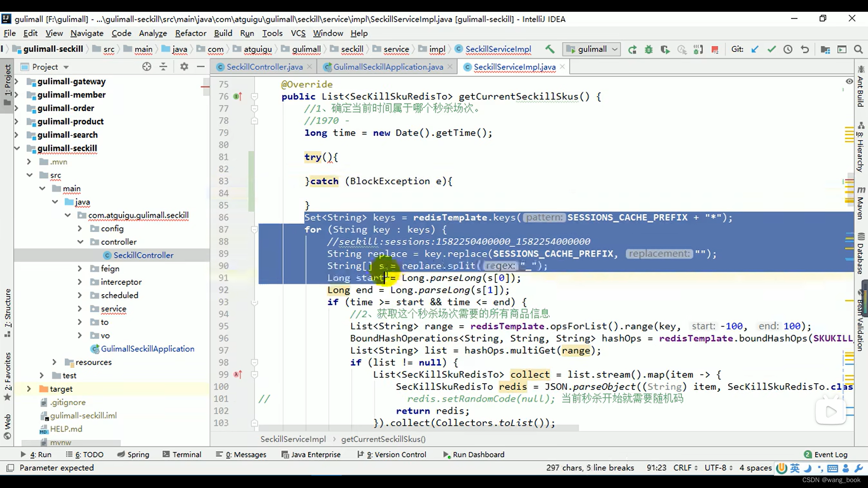Collapse the controller package folder

80,242
